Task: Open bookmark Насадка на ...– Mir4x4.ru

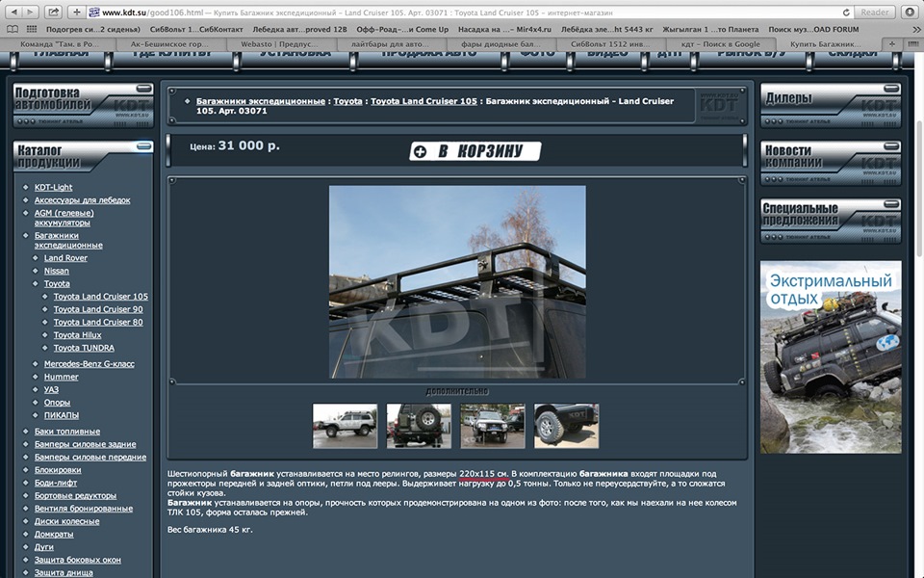Action: click(x=504, y=29)
